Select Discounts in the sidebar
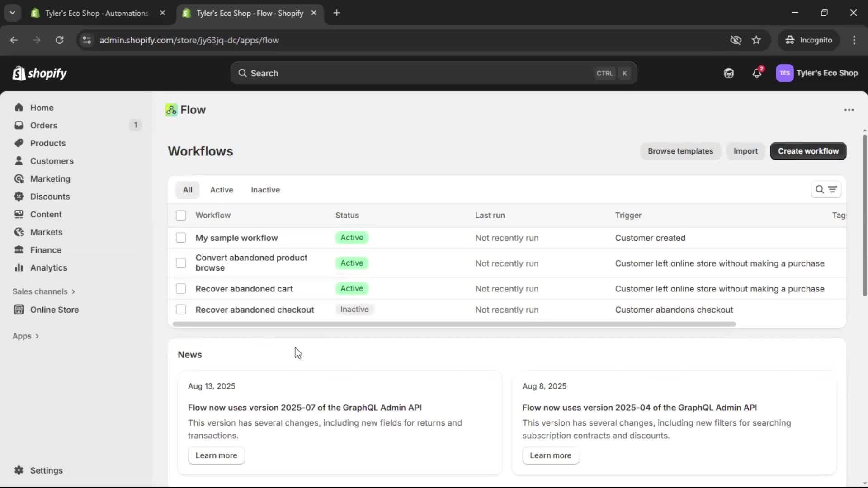The image size is (868, 488). pyautogui.click(x=51, y=197)
